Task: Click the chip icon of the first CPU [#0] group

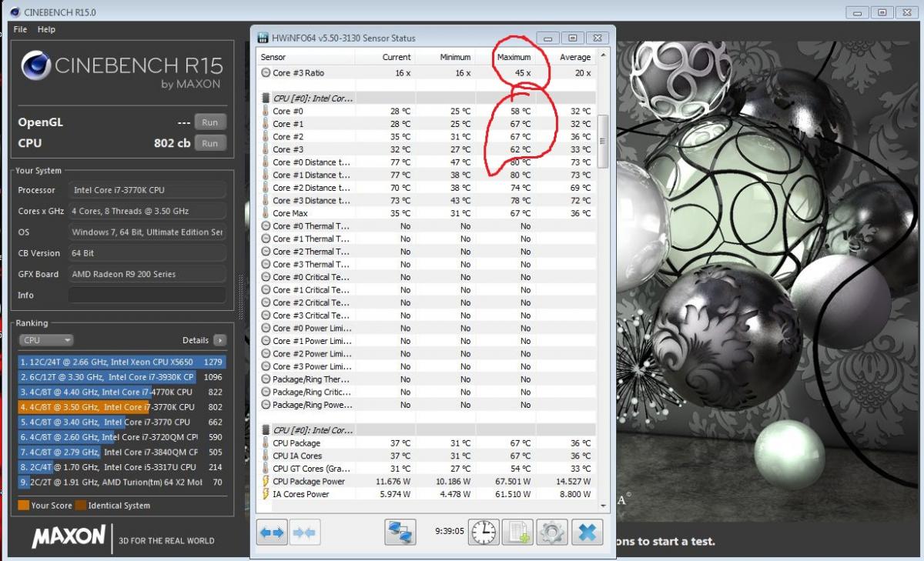Action: click(x=266, y=99)
